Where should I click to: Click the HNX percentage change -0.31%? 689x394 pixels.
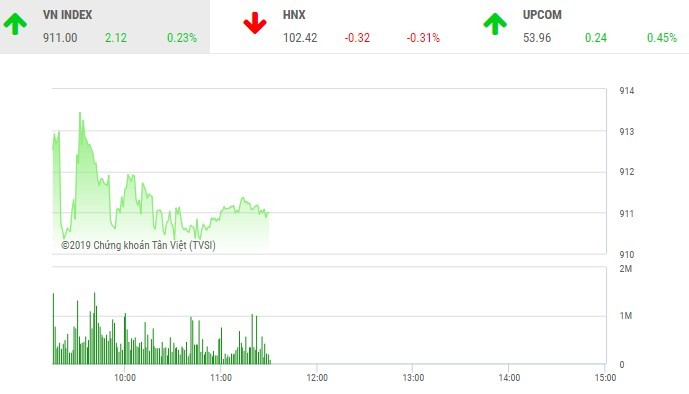point(423,38)
